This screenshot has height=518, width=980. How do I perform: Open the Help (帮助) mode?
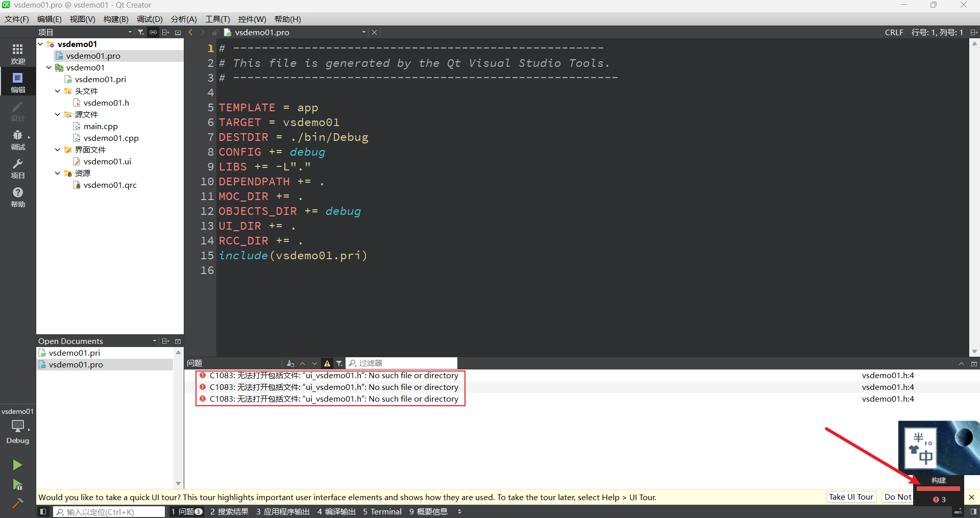[18, 196]
